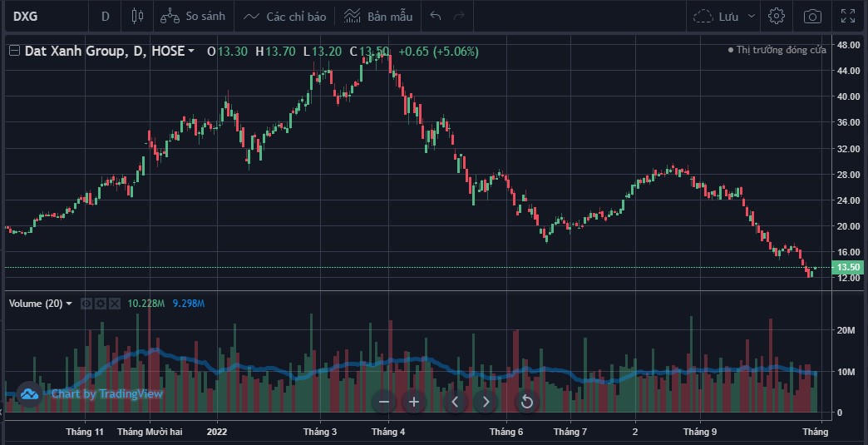Click the chart settings gear icon

[x=777, y=16]
